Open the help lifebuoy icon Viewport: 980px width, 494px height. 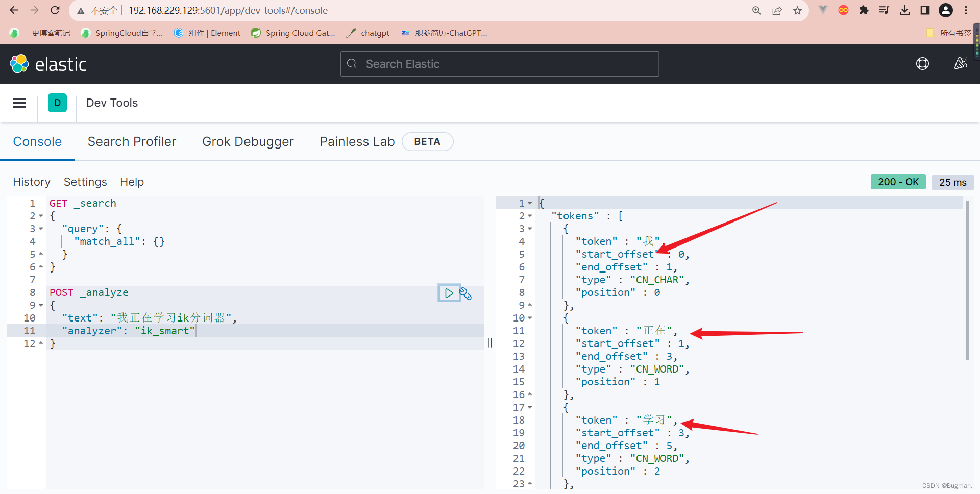coord(922,64)
